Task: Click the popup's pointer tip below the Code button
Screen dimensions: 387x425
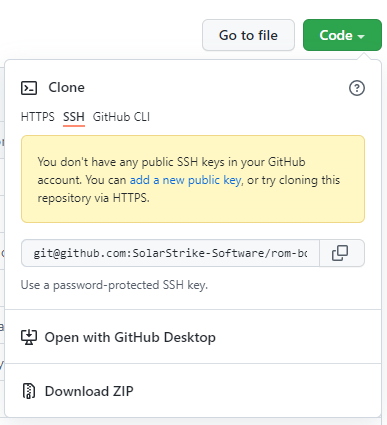Action: point(364,56)
